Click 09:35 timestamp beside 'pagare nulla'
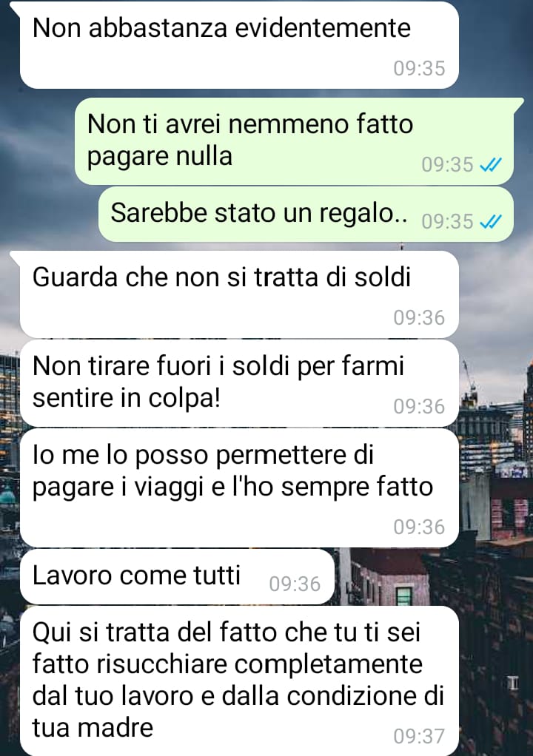This screenshot has height=756, width=533. point(447,165)
